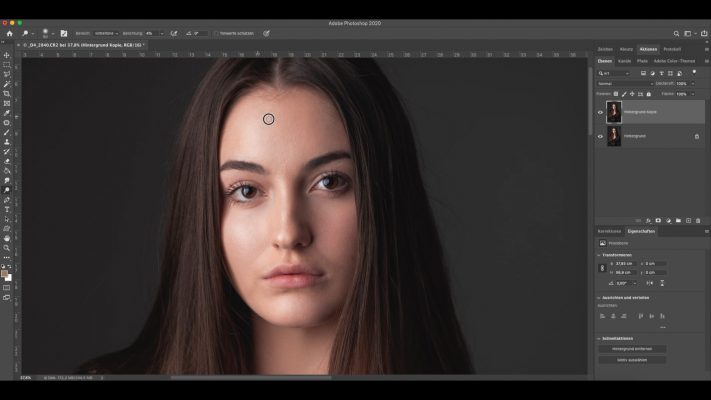Delete layer using the trash icon
The height and width of the screenshot is (400, 711).
pyautogui.click(x=698, y=220)
